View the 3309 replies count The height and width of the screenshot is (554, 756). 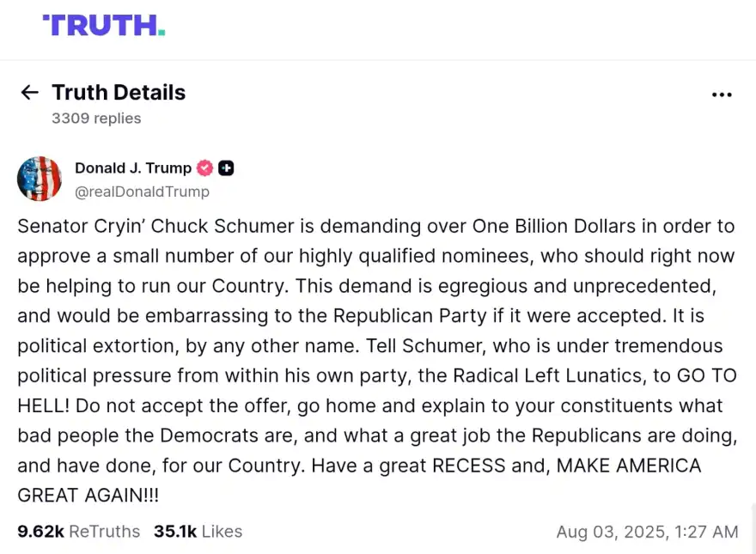tap(96, 119)
